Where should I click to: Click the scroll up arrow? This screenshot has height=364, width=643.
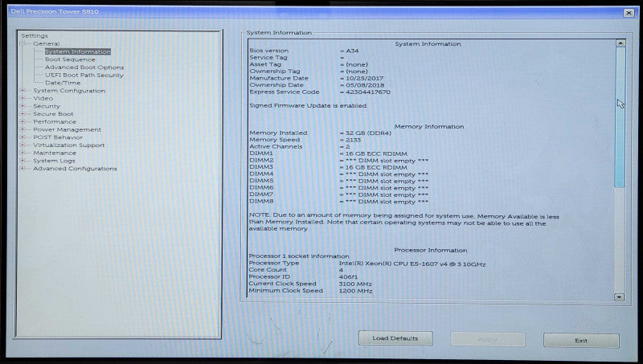tap(620, 43)
